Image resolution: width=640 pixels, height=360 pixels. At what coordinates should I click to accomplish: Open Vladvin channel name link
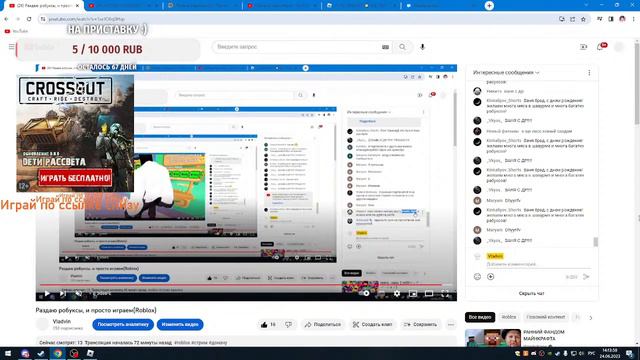(62, 321)
